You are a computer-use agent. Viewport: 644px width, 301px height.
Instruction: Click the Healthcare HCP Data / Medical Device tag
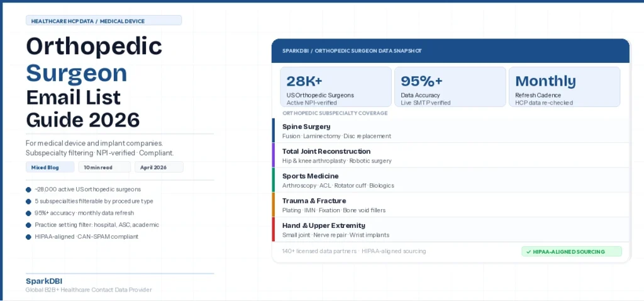tap(104, 21)
